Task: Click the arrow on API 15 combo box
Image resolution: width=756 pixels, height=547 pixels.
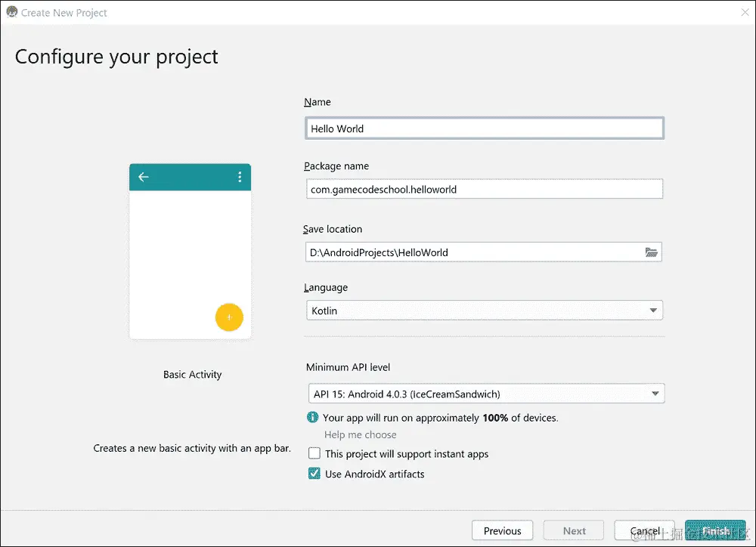Action: tap(655, 394)
